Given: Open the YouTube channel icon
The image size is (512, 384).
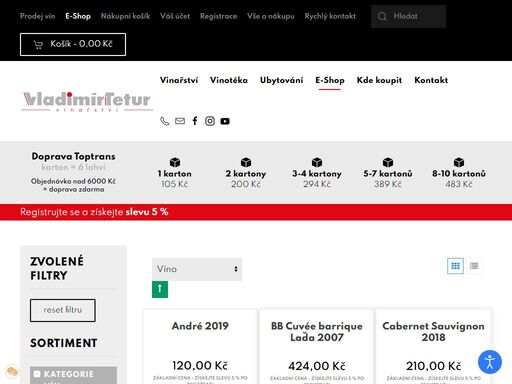Looking at the screenshot, I should coord(225,121).
